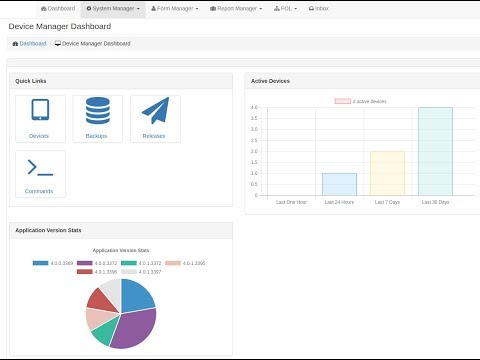Expand the Report Manager dropdown menu
This screenshot has height=360, width=480.
pos(236,9)
